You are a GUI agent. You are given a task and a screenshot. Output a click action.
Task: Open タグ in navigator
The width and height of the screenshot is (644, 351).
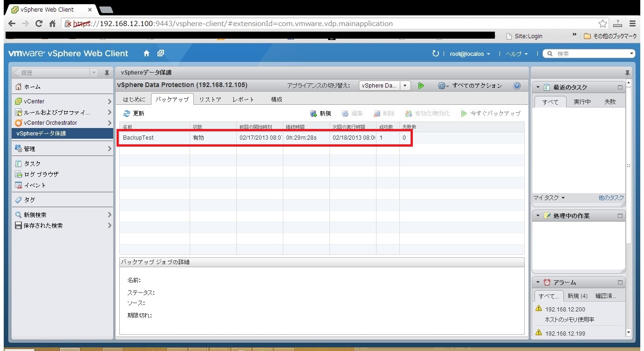click(x=62, y=200)
